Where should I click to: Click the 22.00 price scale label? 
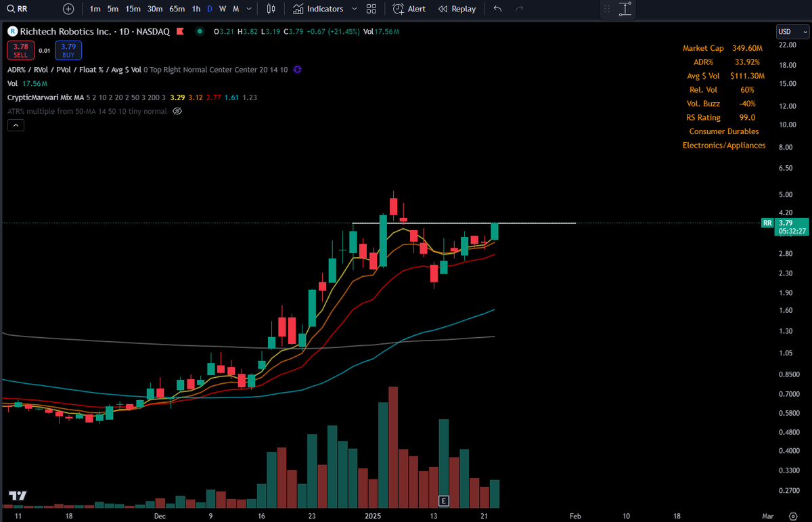coord(786,45)
